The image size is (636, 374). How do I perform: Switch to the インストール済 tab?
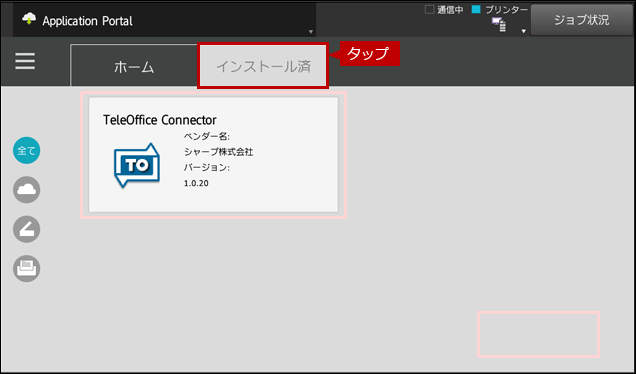[263, 66]
